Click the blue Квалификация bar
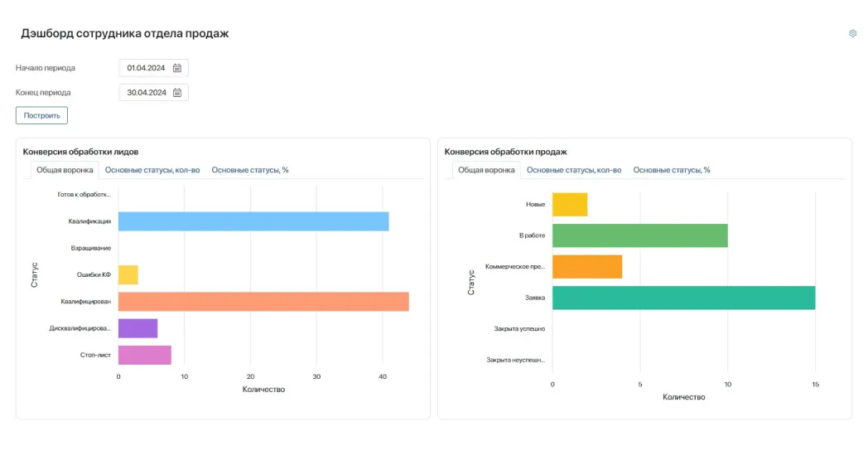Viewport: 868px width, 451px height. click(x=253, y=221)
